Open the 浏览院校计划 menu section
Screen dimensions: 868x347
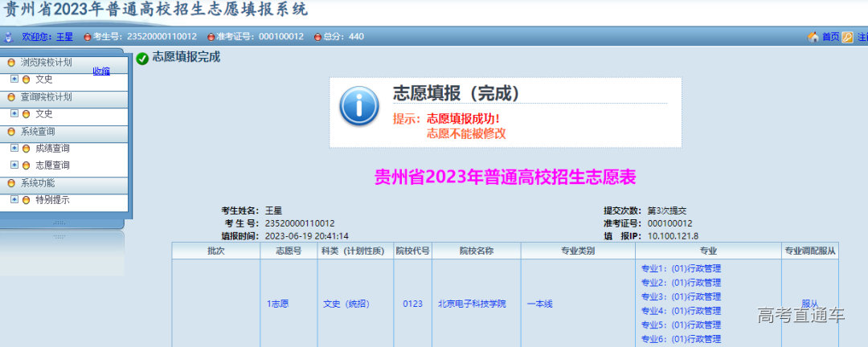pyautogui.click(x=46, y=62)
